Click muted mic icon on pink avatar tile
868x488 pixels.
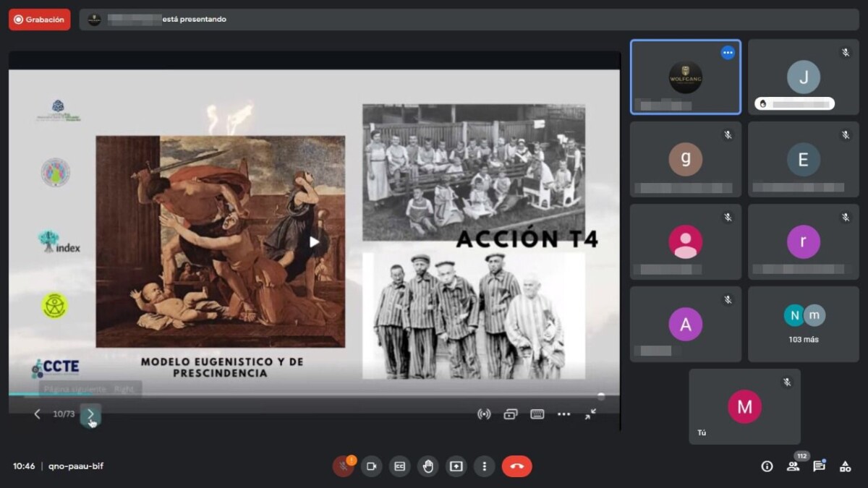728,218
